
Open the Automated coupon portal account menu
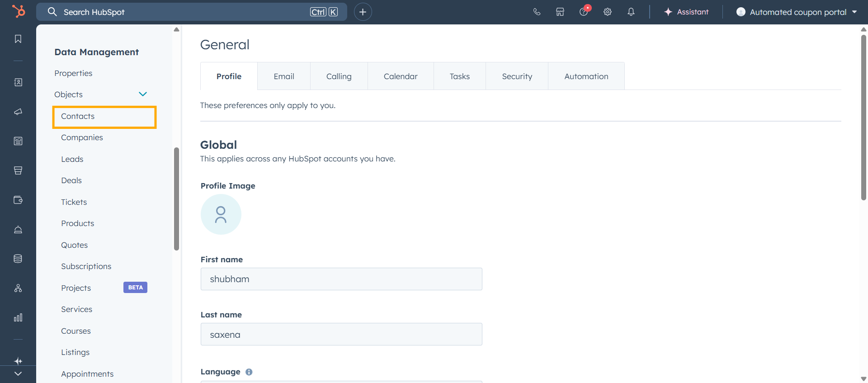tap(797, 12)
